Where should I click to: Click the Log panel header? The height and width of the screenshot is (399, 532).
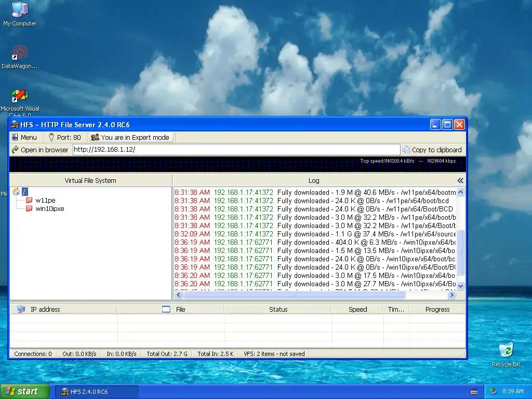coord(314,180)
